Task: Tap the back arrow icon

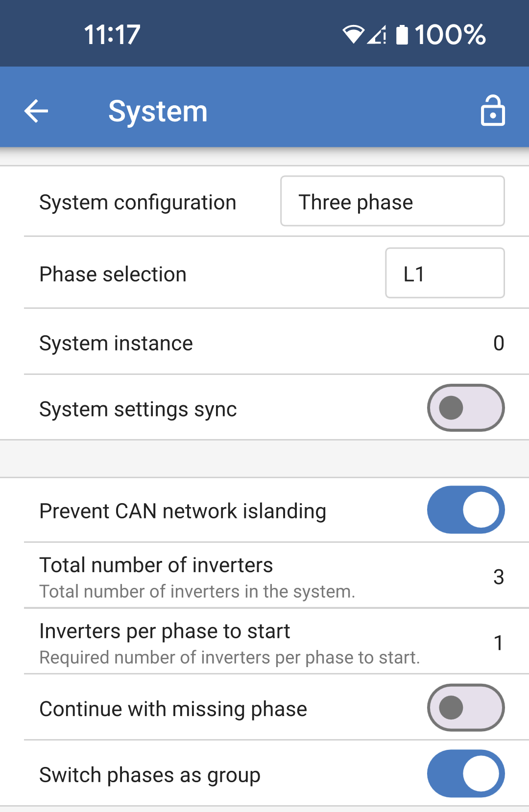Action: [x=36, y=111]
